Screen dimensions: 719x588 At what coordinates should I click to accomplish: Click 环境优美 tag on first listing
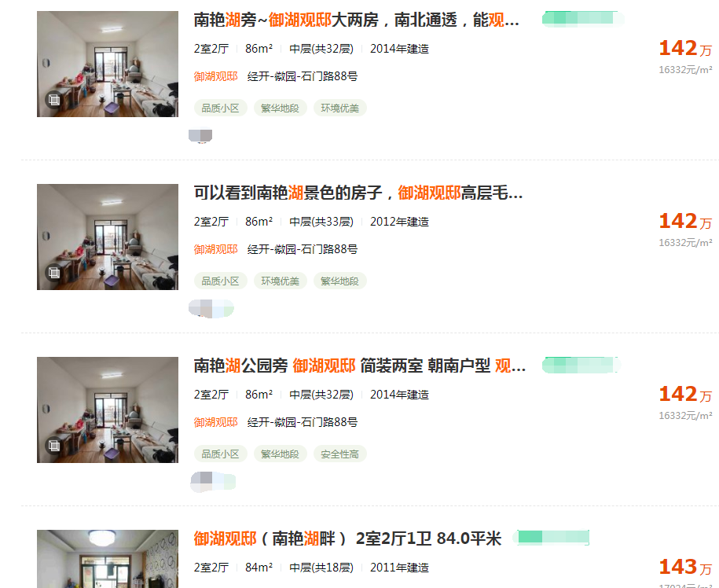pos(339,108)
